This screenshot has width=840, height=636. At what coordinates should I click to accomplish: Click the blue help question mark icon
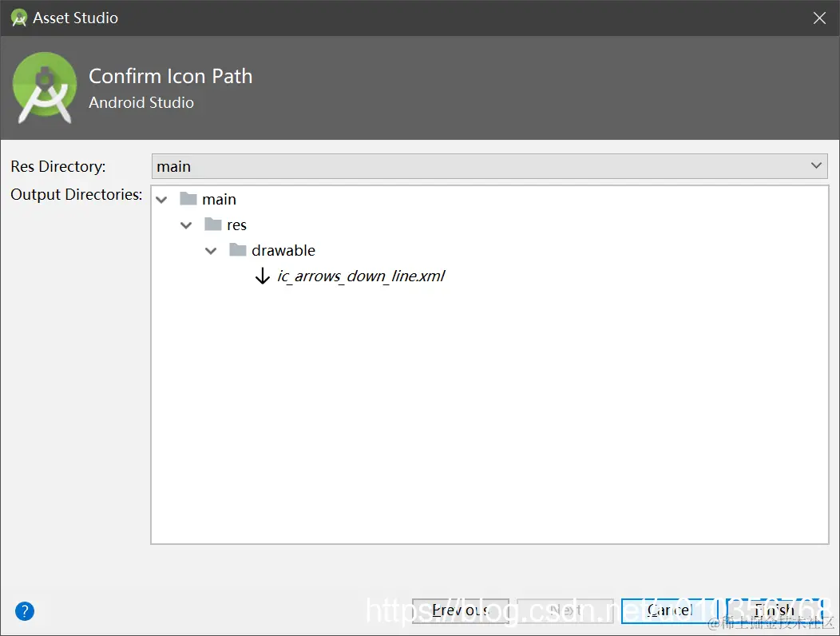pyautogui.click(x=25, y=610)
